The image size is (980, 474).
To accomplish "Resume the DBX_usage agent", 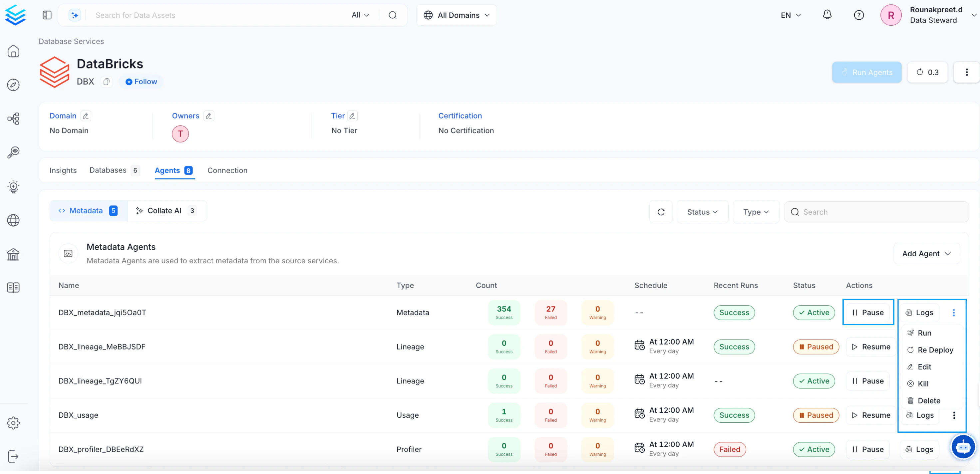I will click(870, 415).
